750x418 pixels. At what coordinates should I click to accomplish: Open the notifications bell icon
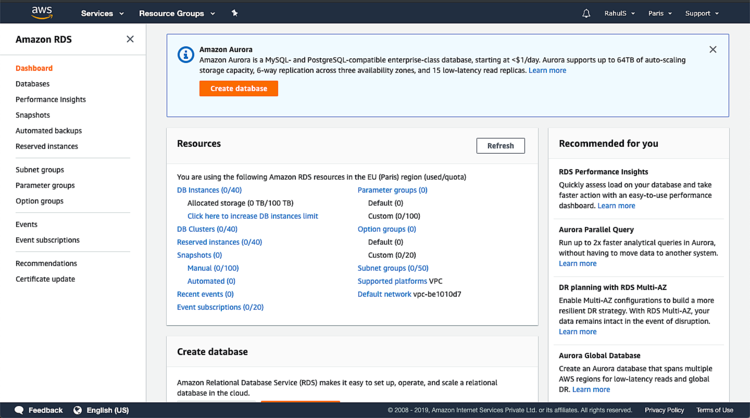[586, 13]
